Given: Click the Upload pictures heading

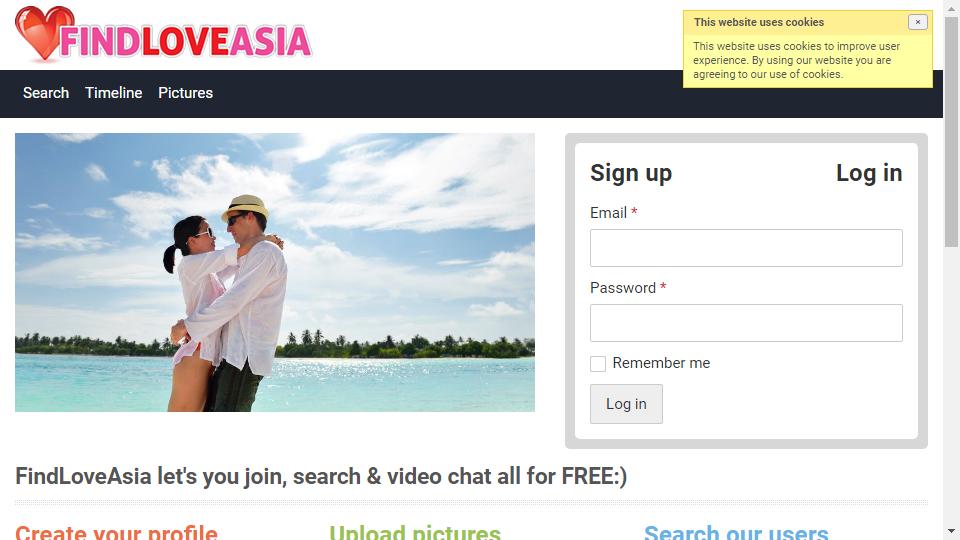Looking at the screenshot, I should click(415, 533).
